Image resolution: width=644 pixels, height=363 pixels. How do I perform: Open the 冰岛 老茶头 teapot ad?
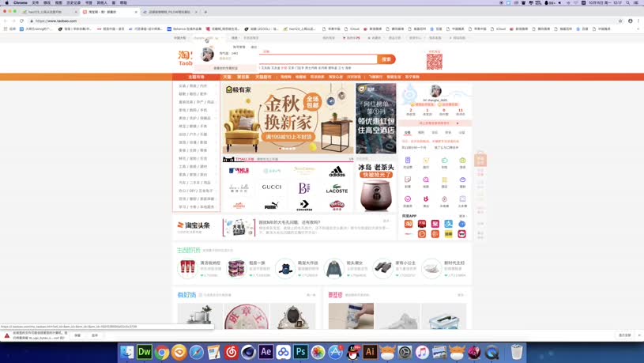tap(376, 187)
